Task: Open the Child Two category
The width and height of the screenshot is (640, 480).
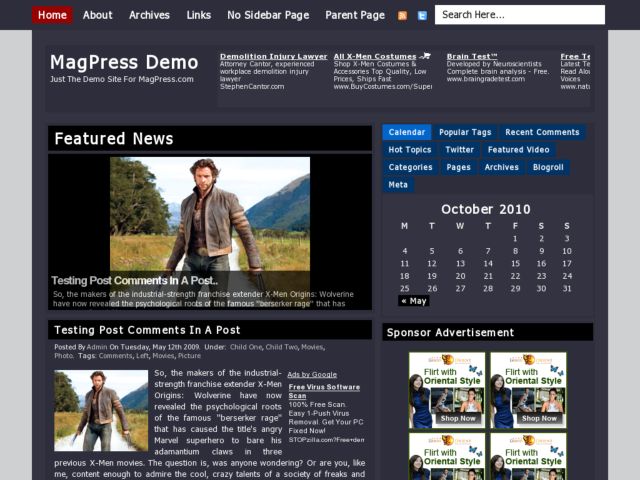Action: [x=281, y=347]
